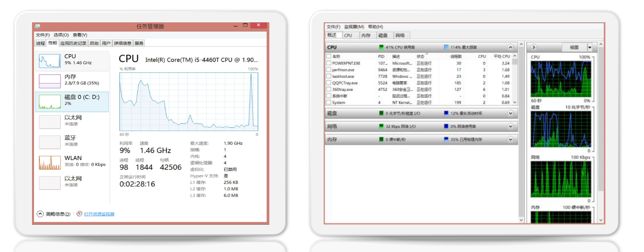Sort processes by the 平均 CPU column header
Viewport: 644px width, 252px height.
[x=501, y=56]
